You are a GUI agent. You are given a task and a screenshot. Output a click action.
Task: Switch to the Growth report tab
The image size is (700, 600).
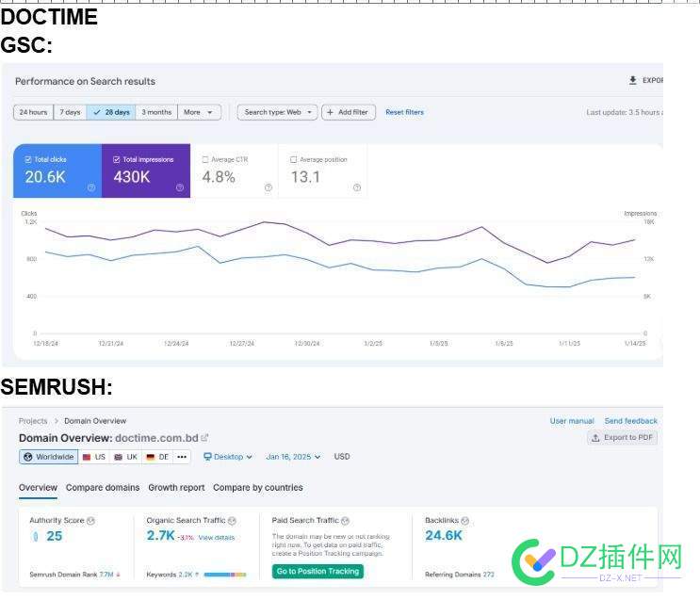pos(176,488)
